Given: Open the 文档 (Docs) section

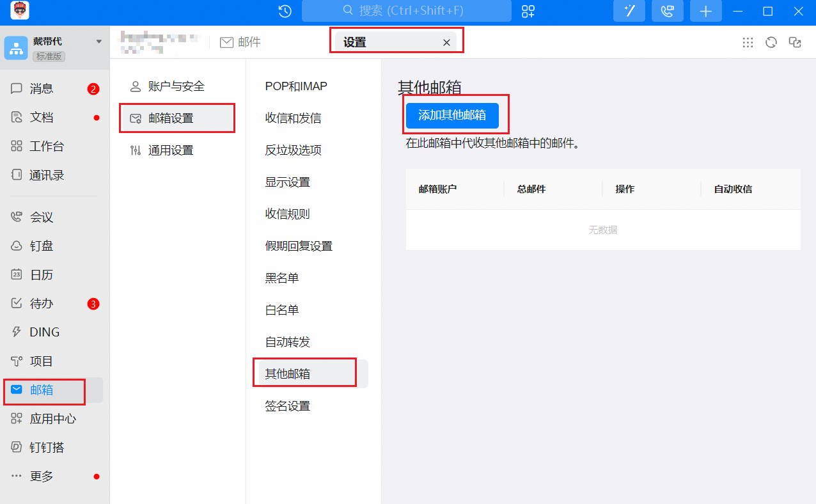Looking at the screenshot, I should (42, 117).
